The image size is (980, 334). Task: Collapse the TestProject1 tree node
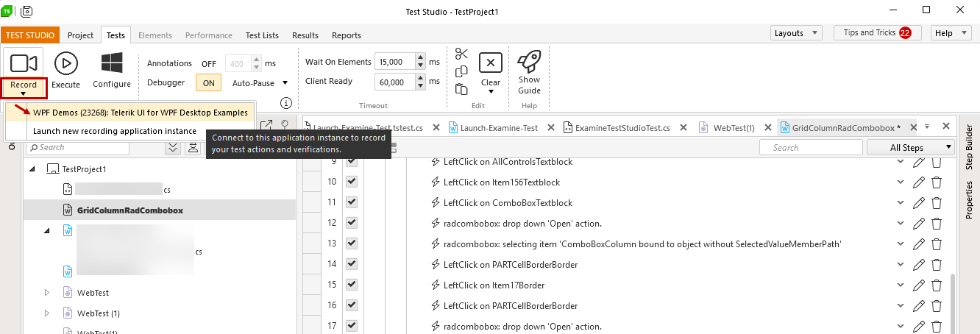click(32, 168)
